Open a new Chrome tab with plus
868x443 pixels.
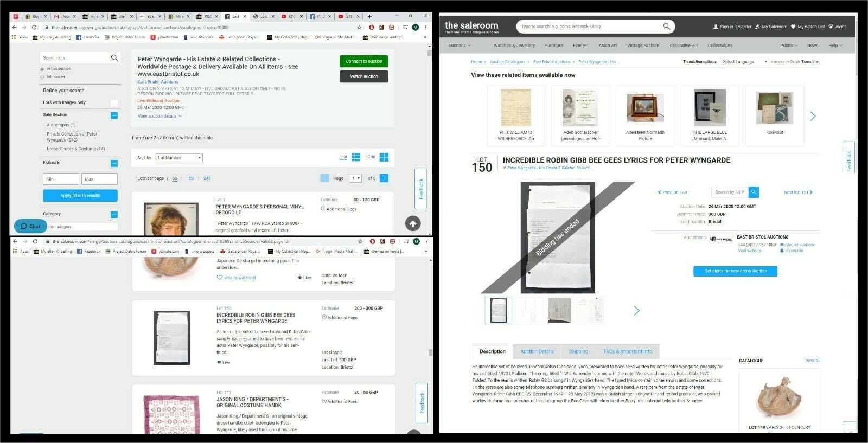pyautogui.click(x=369, y=16)
